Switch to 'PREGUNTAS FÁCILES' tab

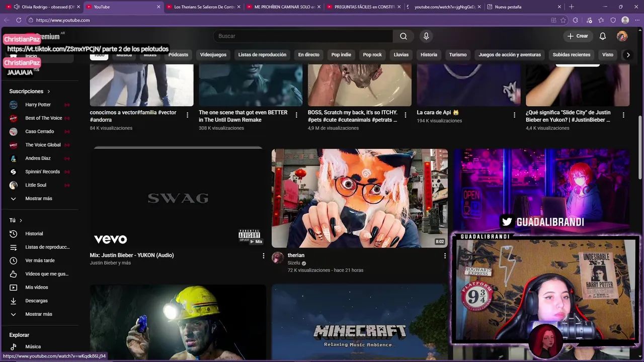coord(365,7)
